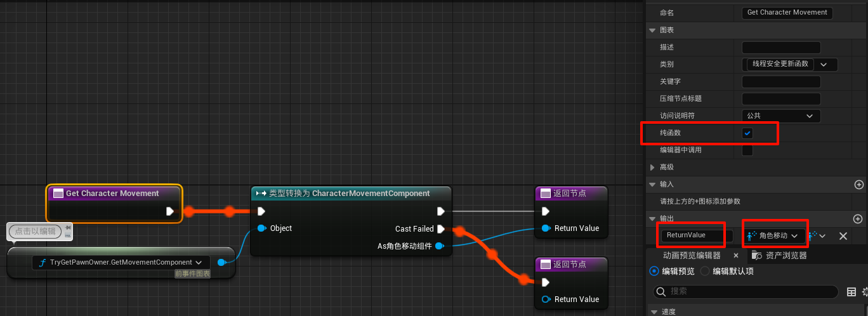Click the upper 返回节点 header icon
868x316 pixels.
[546, 193]
